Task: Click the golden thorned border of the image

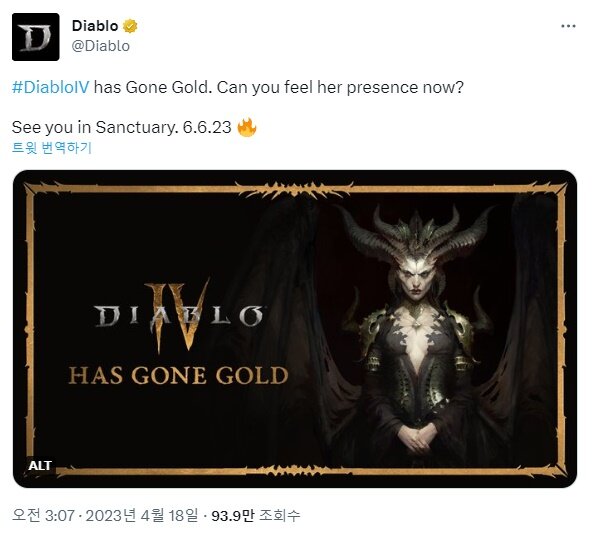Action: [295, 188]
